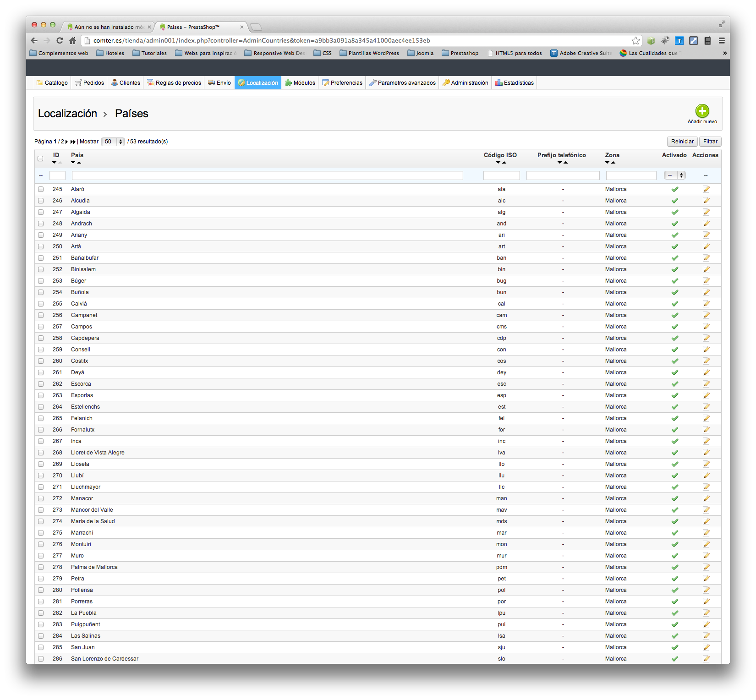Switch to 'Aún no se han instalado' tab

click(x=108, y=27)
